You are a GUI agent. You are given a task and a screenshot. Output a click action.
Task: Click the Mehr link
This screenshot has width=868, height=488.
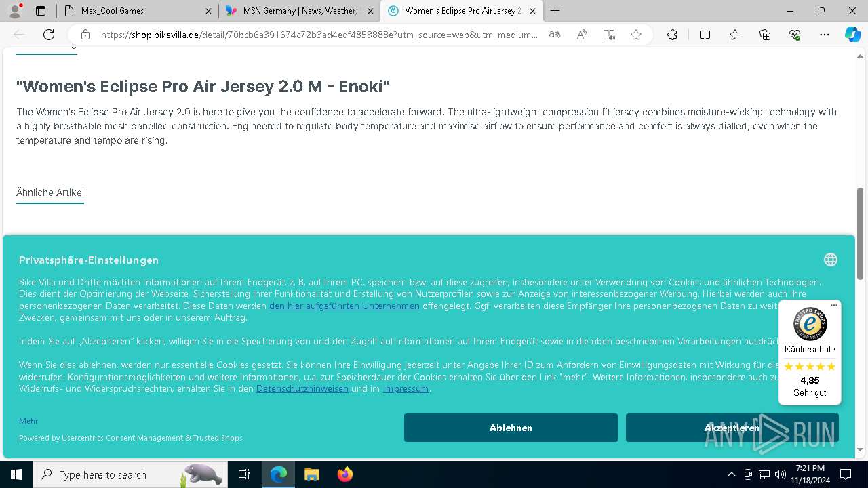[28, 421]
